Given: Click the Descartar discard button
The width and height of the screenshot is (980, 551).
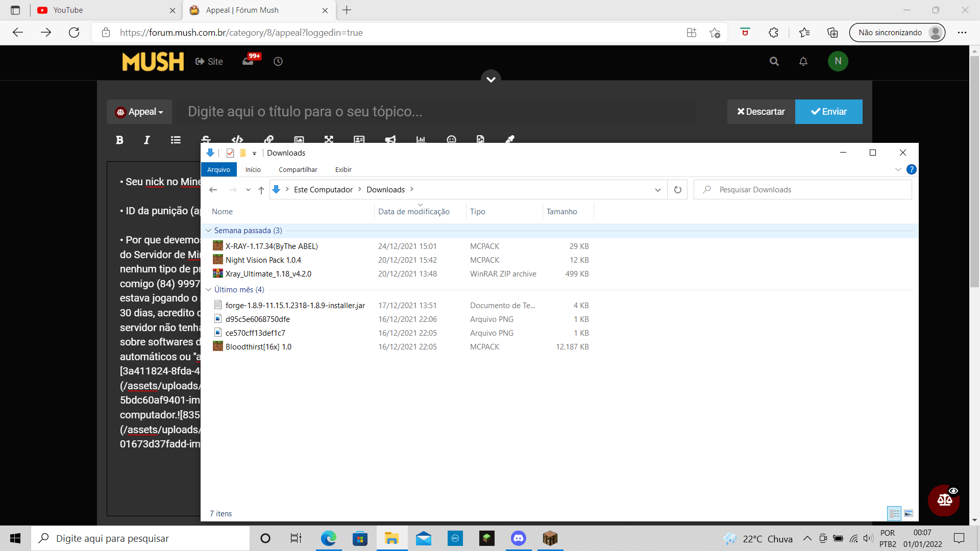Looking at the screenshot, I should coord(761,112).
